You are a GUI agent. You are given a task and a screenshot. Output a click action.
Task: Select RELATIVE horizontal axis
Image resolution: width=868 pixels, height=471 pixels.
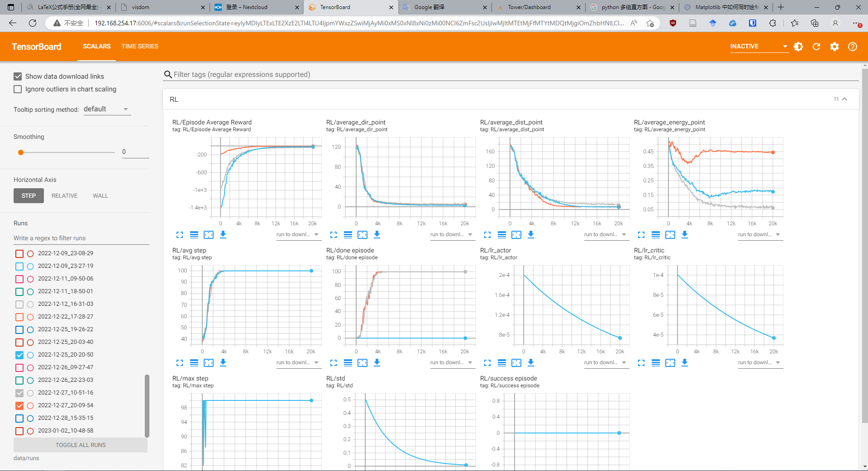pos(65,196)
